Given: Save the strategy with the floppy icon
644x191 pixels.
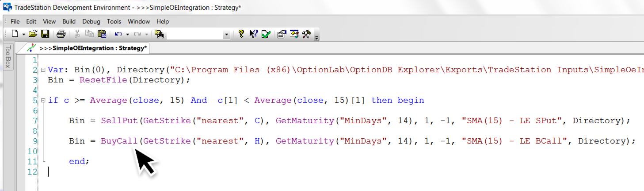Looking at the screenshot, I should click(45, 34).
